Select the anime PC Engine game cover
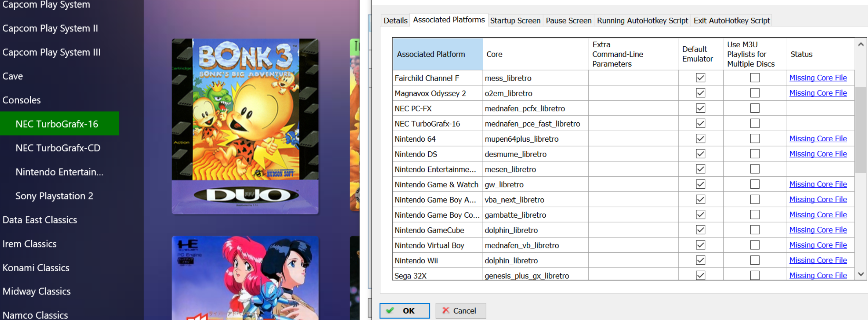This screenshot has height=320, width=868. [x=245, y=278]
